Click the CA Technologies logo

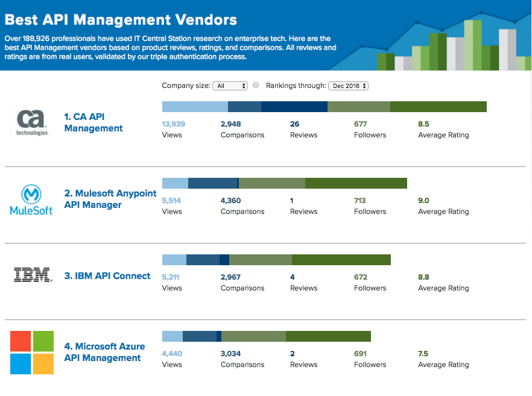[x=32, y=122]
